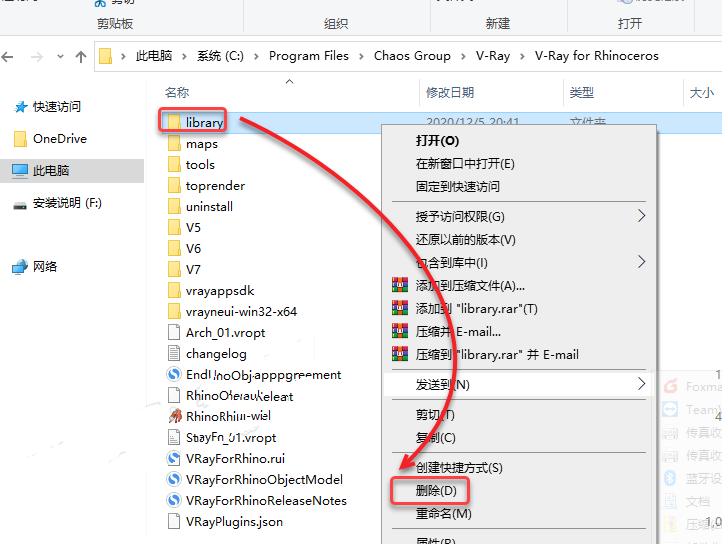Go up one folder level arrow
Screen dimensions: 722x544
81,57
